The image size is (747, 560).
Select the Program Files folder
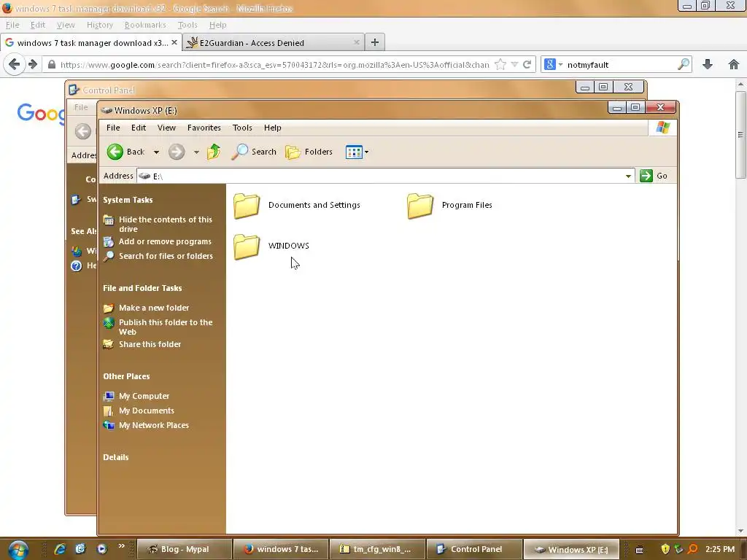tap(449, 205)
